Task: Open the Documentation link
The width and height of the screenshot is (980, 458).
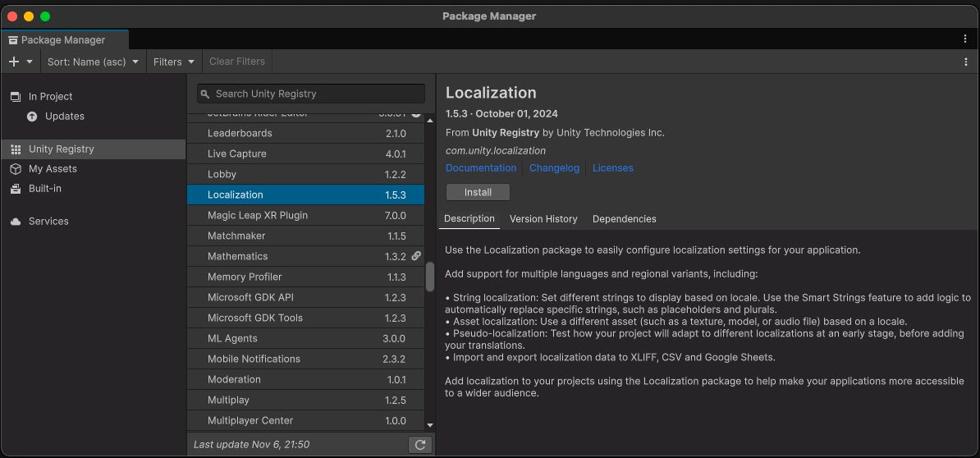Action: coord(481,168)
